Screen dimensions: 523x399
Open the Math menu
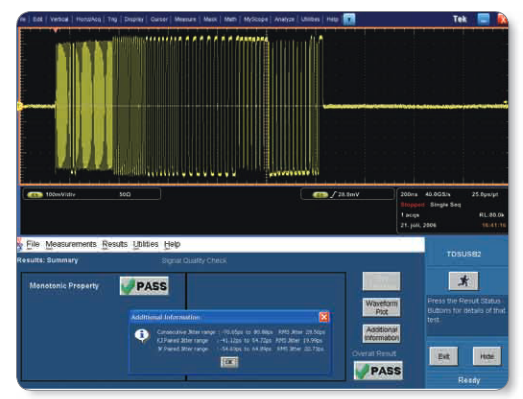230,19
